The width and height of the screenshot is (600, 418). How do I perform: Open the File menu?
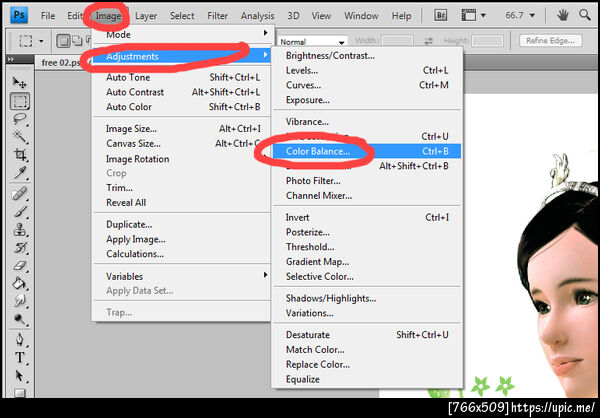pyautogui.click(x=48, y=16)
